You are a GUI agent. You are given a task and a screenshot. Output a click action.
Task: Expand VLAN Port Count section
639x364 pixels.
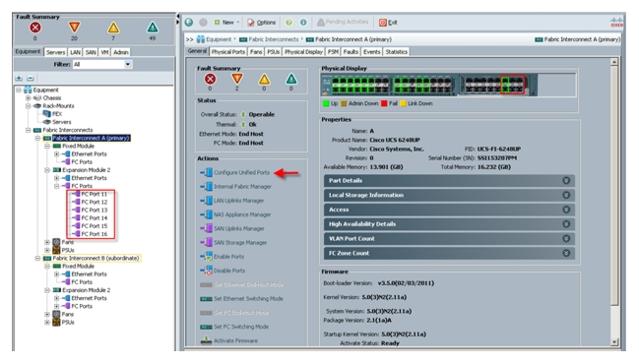tap(449, 239)
